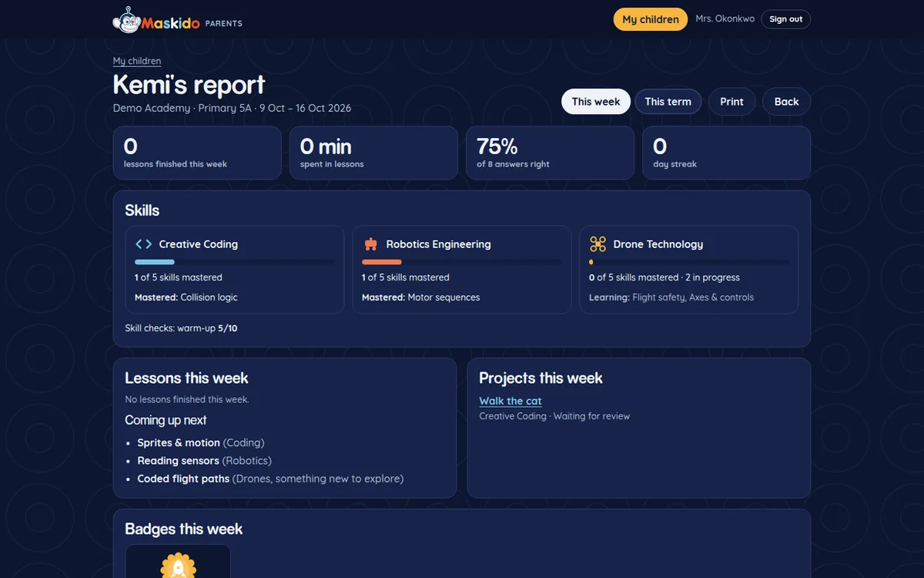The image size is (924, 578).
Task: Click the Robotics Engineering progress bar
Action: 462,262
